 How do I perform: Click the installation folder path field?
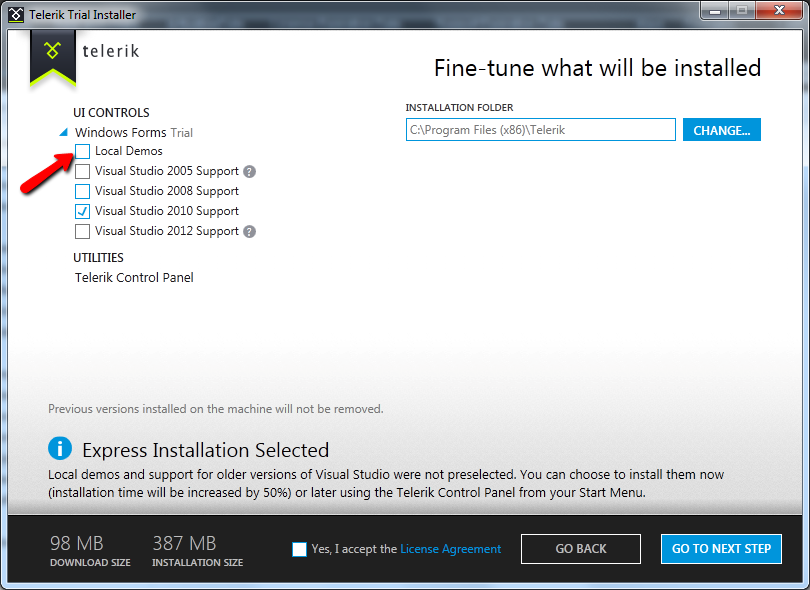click(x=540, y=130)
